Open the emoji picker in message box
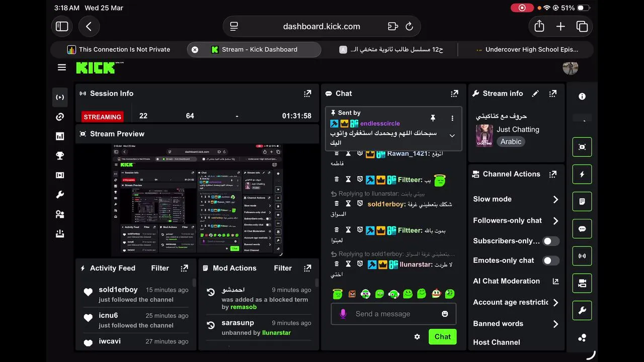Screen dimensions: 644x362 (x=445, y=314)
